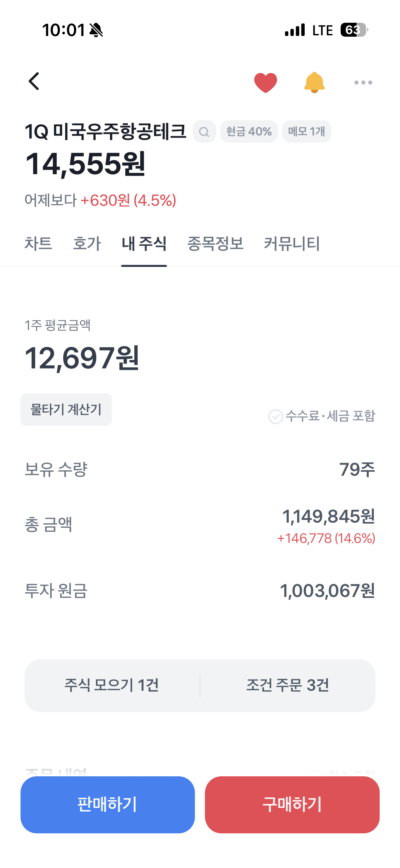Open the three-dot more options menu

363,83
